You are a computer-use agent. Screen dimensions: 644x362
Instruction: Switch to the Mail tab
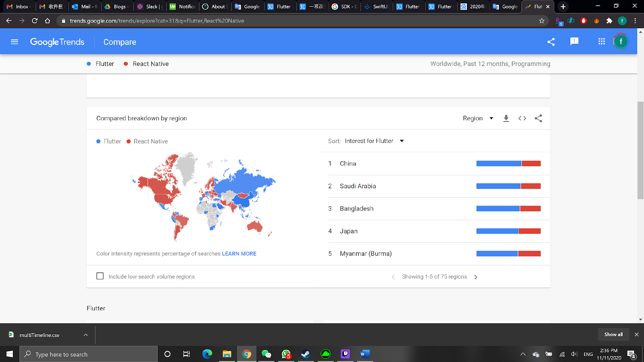[x=84, y=6]
